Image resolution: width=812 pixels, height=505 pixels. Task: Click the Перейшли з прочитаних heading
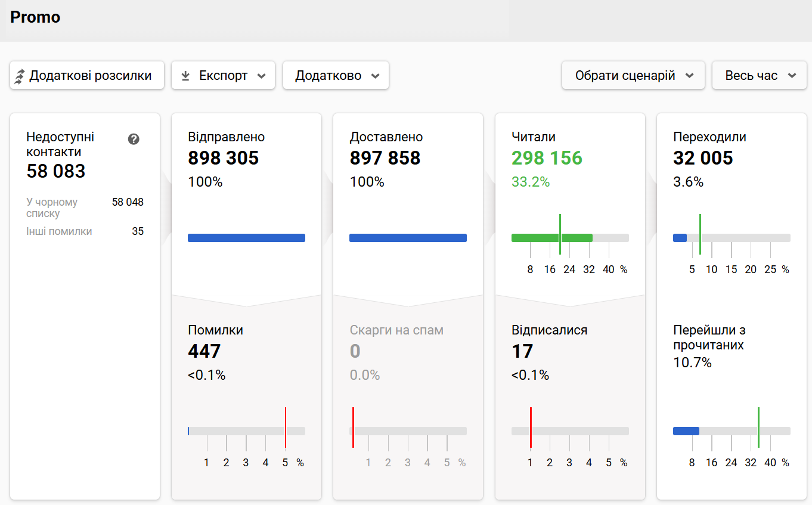click(709, 337)
